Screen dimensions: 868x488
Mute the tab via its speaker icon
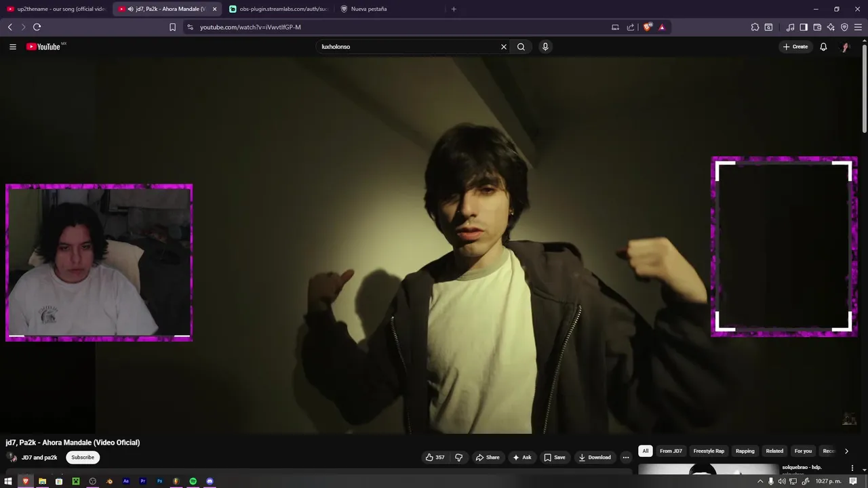(x=130, y=9)
